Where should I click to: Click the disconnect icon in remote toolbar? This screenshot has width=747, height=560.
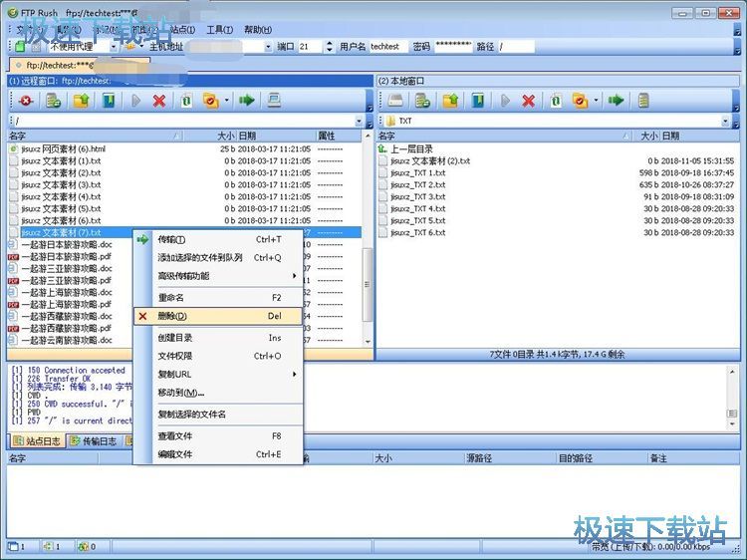(x=25, y=101)
